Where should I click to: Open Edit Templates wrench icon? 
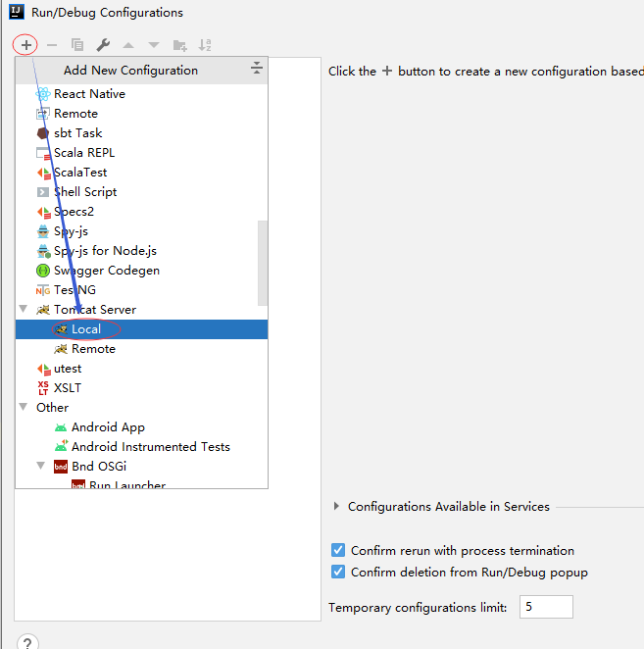point(103,45)
